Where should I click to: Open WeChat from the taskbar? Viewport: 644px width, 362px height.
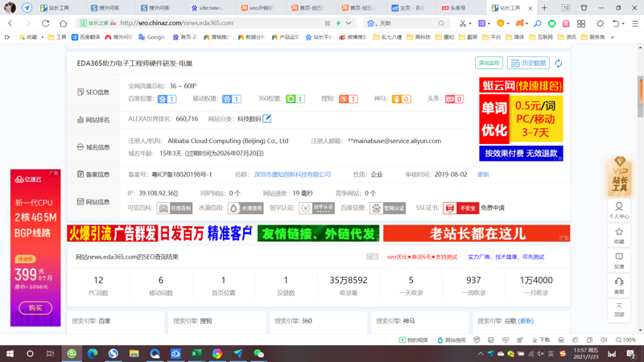258,353
